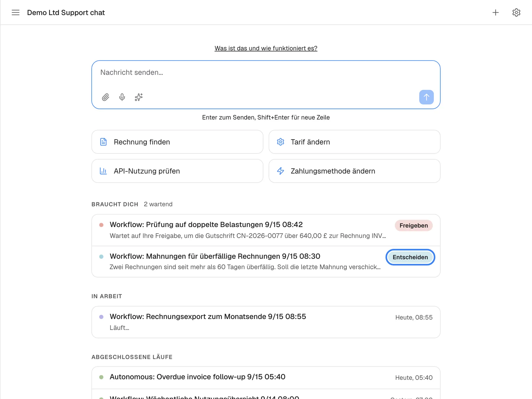Click the '2 wartend' count label
The image size is (532, 399).
(158, 204)
